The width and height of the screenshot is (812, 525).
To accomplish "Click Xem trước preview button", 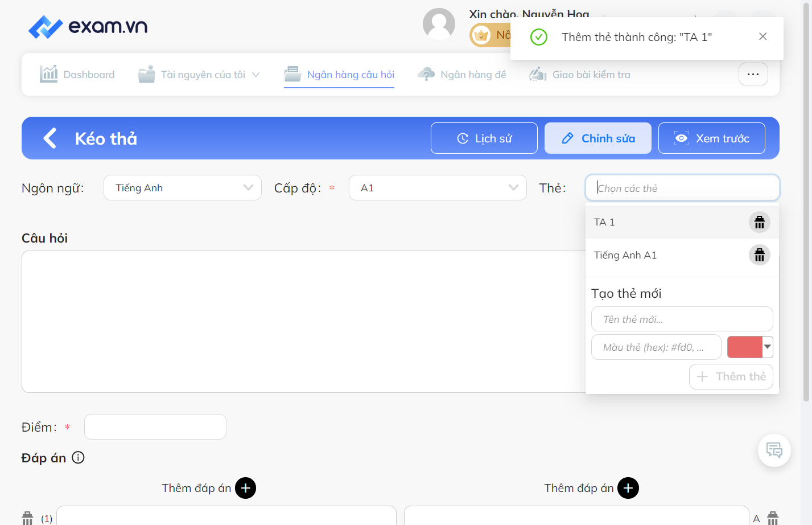I will 712,138.
